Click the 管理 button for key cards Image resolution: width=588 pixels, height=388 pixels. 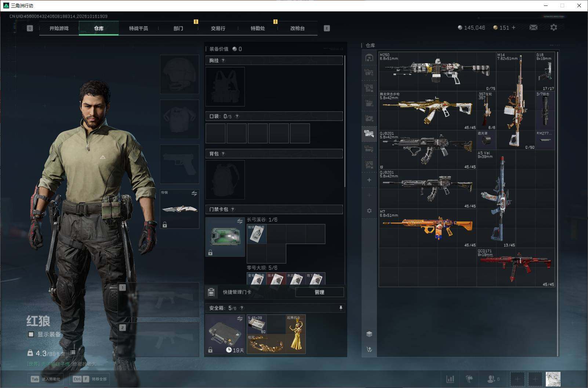pos(319,292)
